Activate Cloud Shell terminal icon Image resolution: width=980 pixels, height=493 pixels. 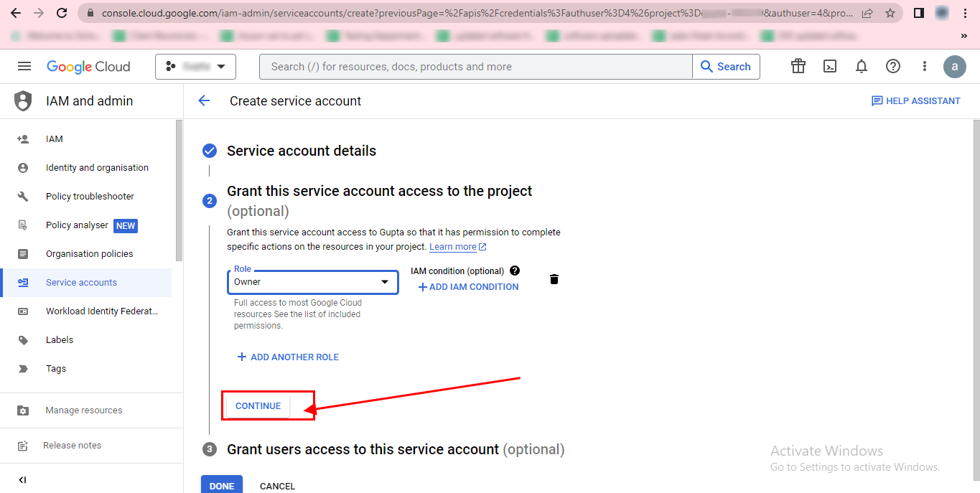coord(829,67)
